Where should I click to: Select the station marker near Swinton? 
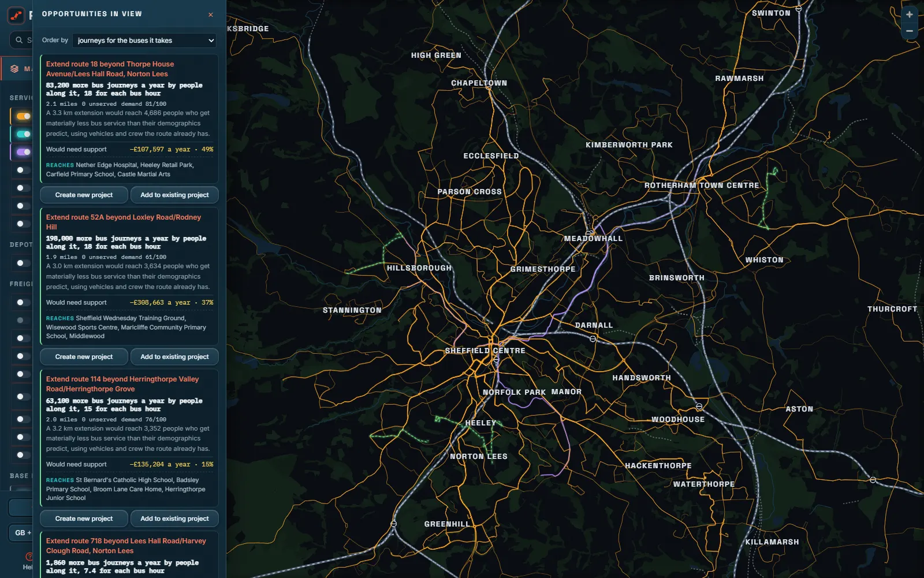(799, 9)
